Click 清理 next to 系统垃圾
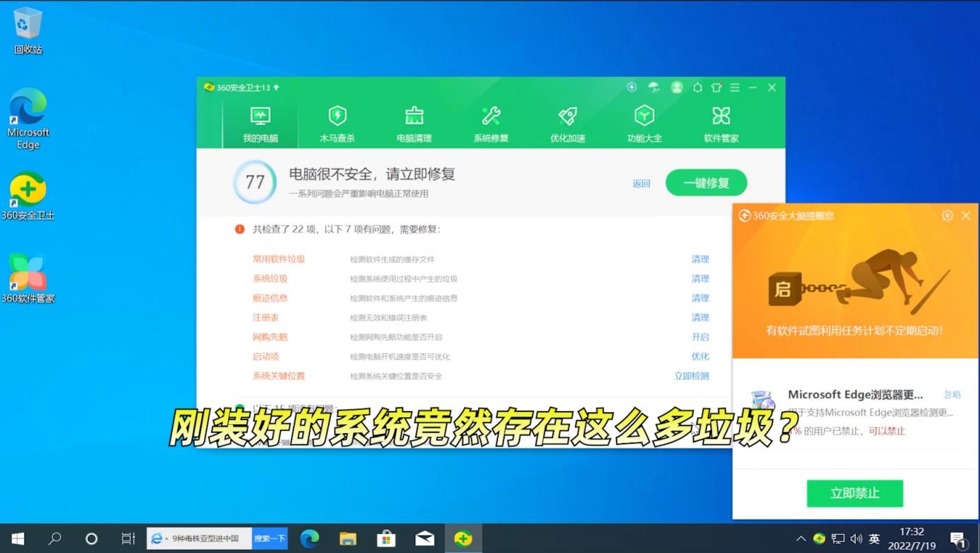980x553 pixels. click(x=700, y=278)
